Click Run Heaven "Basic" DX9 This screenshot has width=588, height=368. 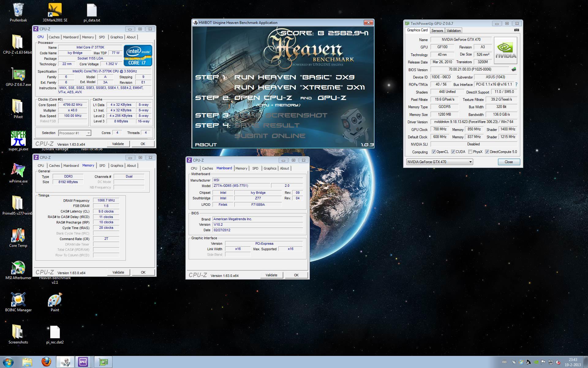(x=294, y=77)
